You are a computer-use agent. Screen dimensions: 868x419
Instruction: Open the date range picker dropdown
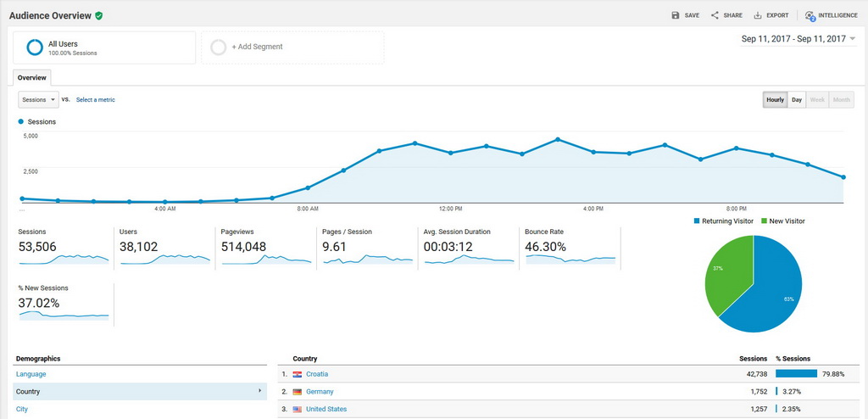798,39
